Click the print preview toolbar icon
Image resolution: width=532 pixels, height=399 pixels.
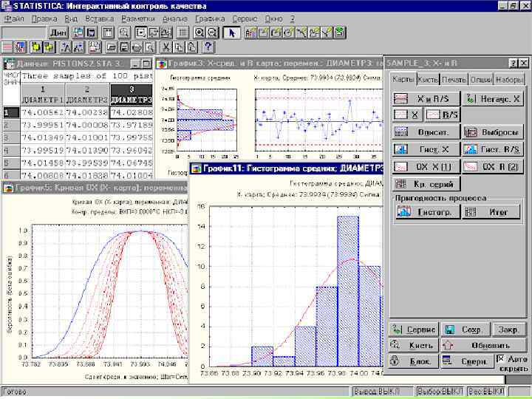pos(149,47)
